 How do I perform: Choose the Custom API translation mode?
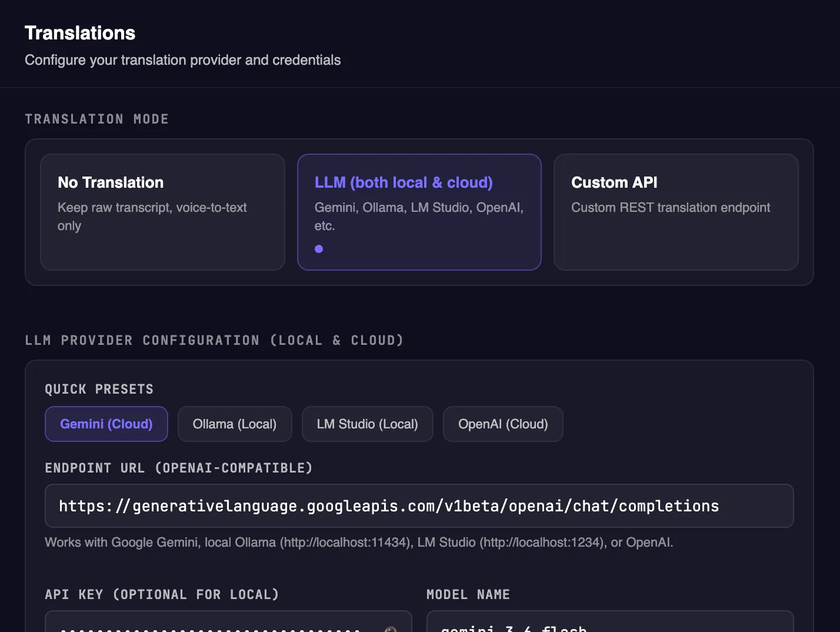coord(676,212)
